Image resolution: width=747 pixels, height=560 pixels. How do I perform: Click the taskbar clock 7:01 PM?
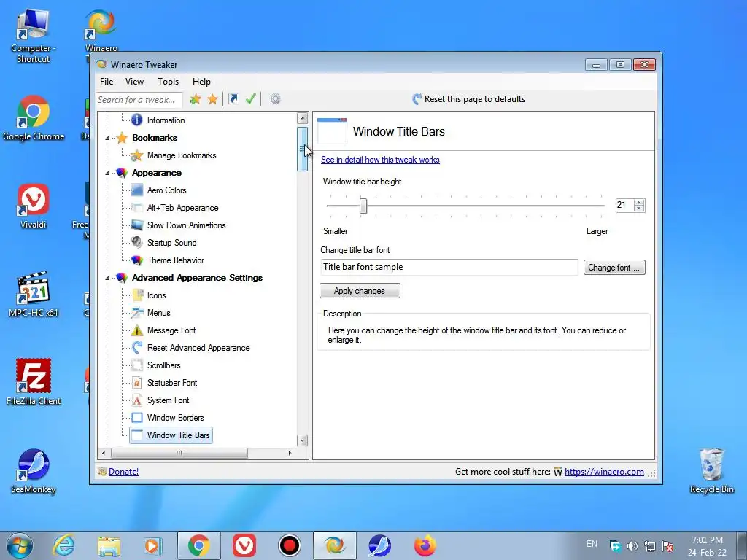coord(707,540)
